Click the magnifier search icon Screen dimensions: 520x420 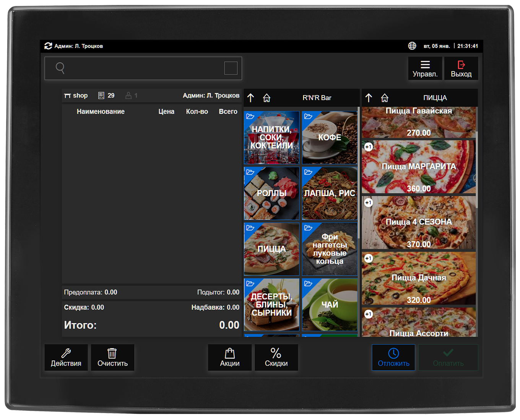tap(60, 68)
